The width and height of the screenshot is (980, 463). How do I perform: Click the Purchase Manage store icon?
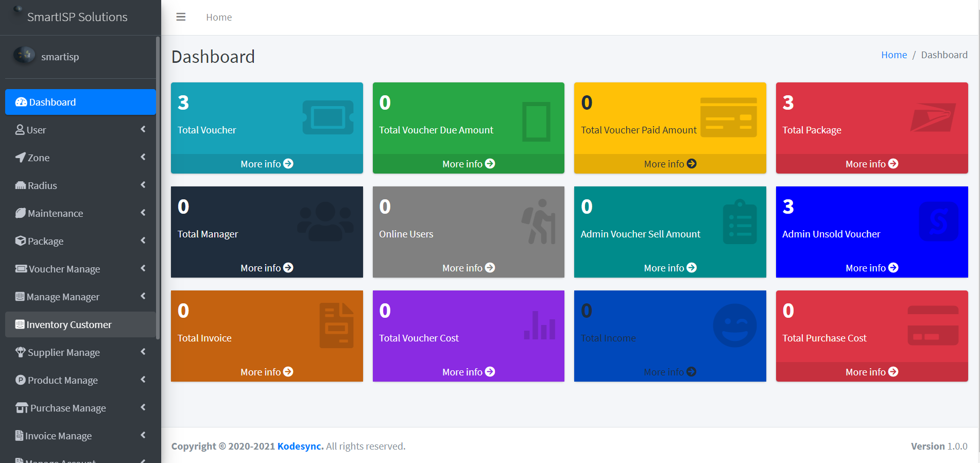coord(22,408)
